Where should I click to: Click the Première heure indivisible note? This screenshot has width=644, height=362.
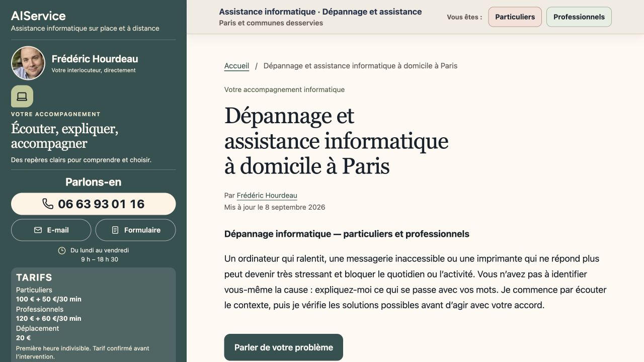pyautogui.click(x=83, y=352)
